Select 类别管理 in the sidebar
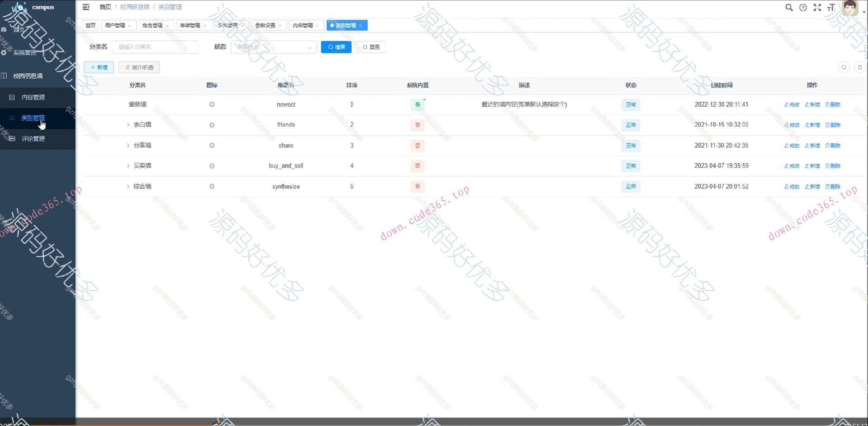 tap(38, 118)
